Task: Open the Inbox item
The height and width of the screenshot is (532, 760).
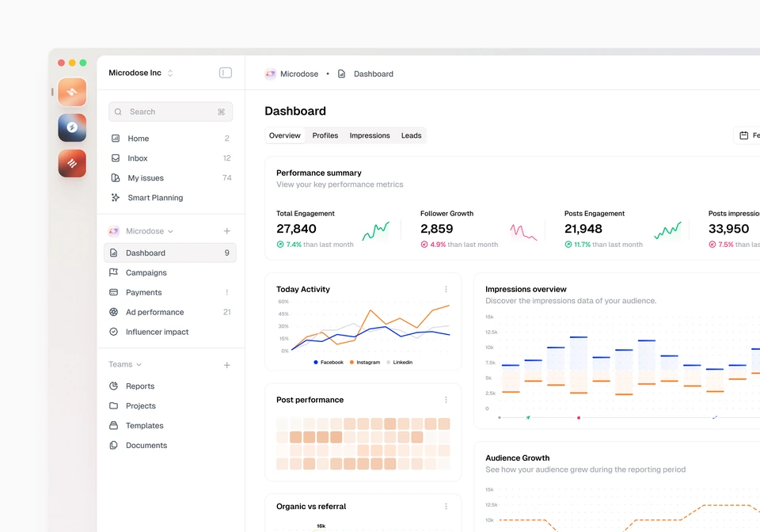Action: (169, 158)
